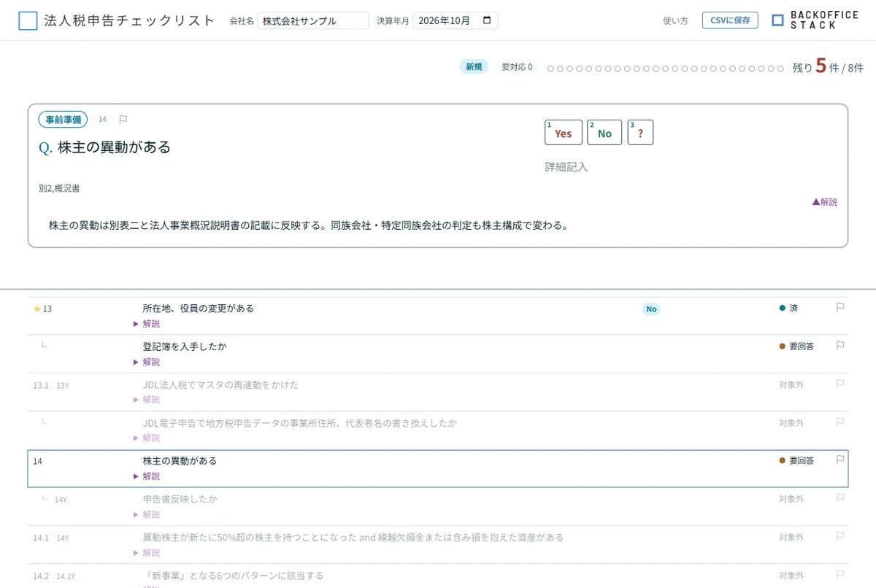Image resolution: width=876 pixels, height=588 pixels.
Task: Focus the 会社名 field showing 株式会社サンプル
Action: click(313, 20)
